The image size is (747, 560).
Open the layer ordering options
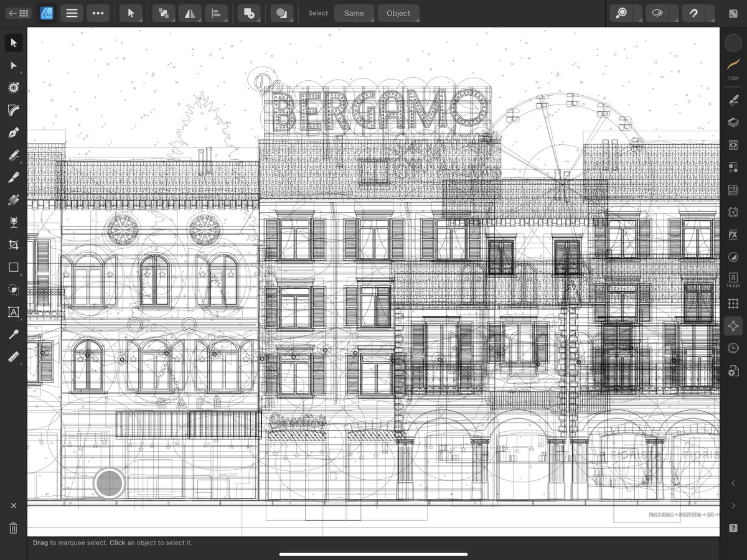click(163, 13)
